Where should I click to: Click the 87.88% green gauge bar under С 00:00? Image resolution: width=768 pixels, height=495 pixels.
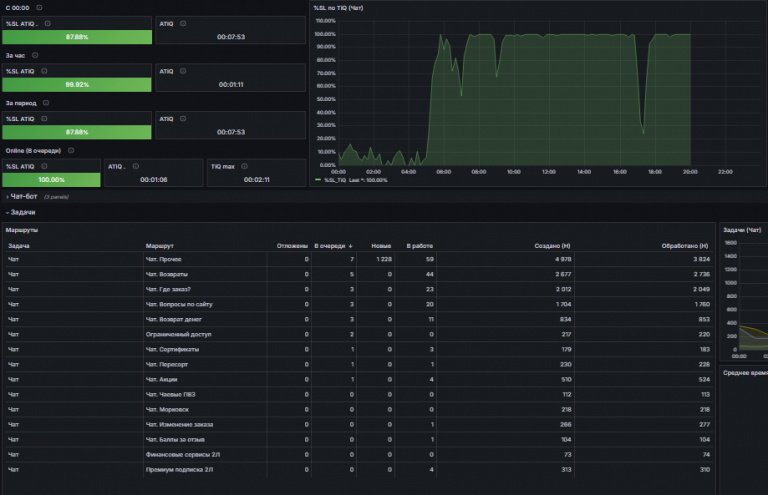pos(77,37)
